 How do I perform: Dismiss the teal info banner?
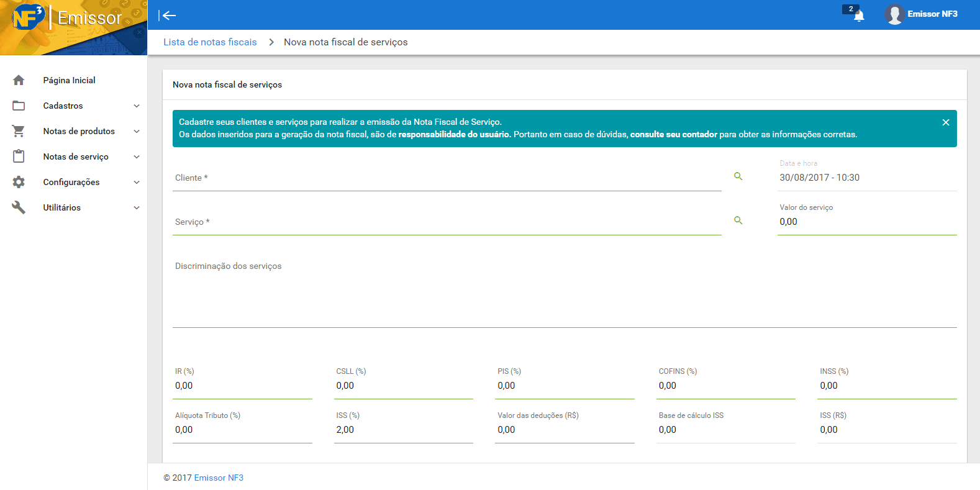[x=945, y=122]
